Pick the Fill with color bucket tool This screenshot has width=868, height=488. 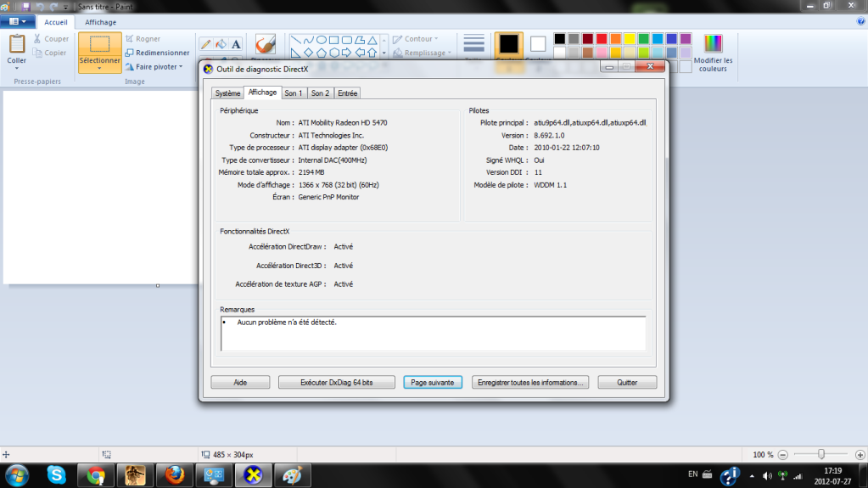221,43
